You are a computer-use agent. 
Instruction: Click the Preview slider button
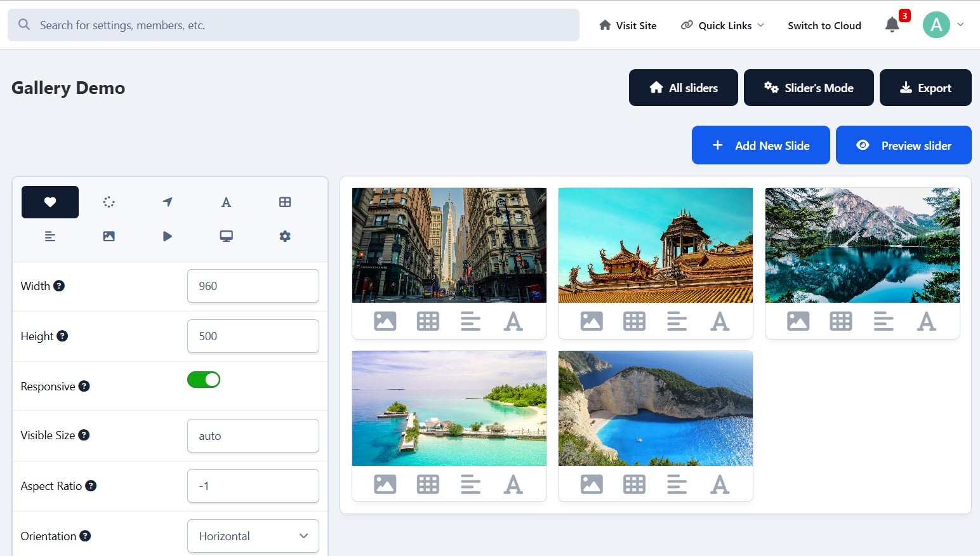coord(904,145)
